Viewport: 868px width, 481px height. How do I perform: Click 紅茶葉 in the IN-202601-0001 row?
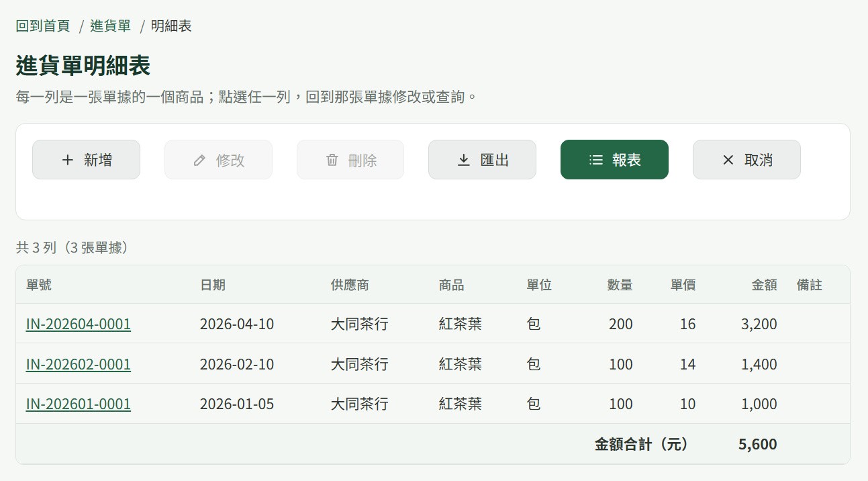(461, 404)
